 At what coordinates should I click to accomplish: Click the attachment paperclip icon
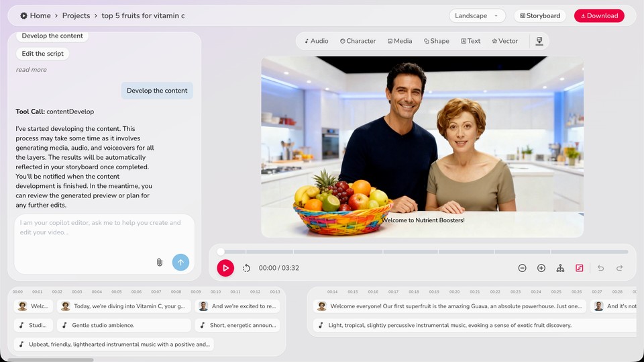point(160,262)
